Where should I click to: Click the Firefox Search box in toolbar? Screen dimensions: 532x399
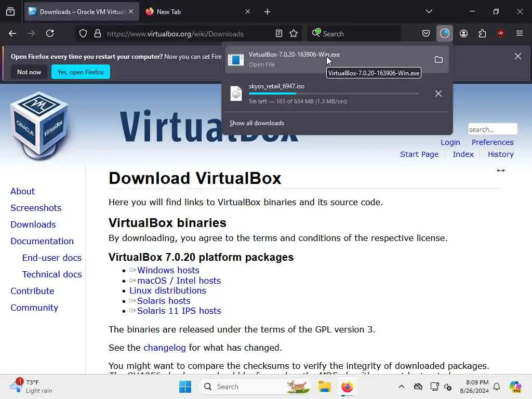click(354, 33)
